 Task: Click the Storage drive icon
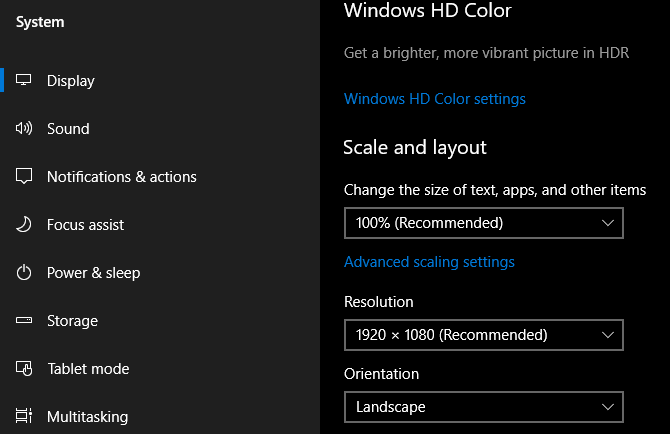tap(25, 321)
